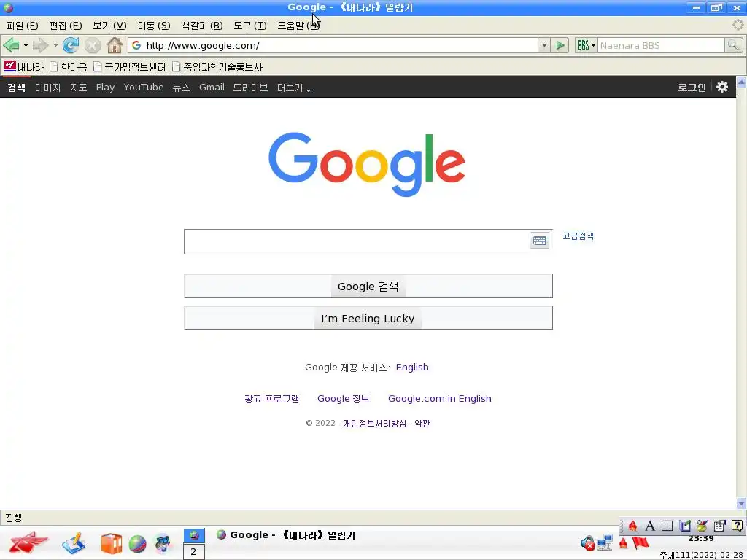This screenshot has width=747, height=560.
Task: Expand the 더보기 more menu on Google bar
Action: [293, 87]
